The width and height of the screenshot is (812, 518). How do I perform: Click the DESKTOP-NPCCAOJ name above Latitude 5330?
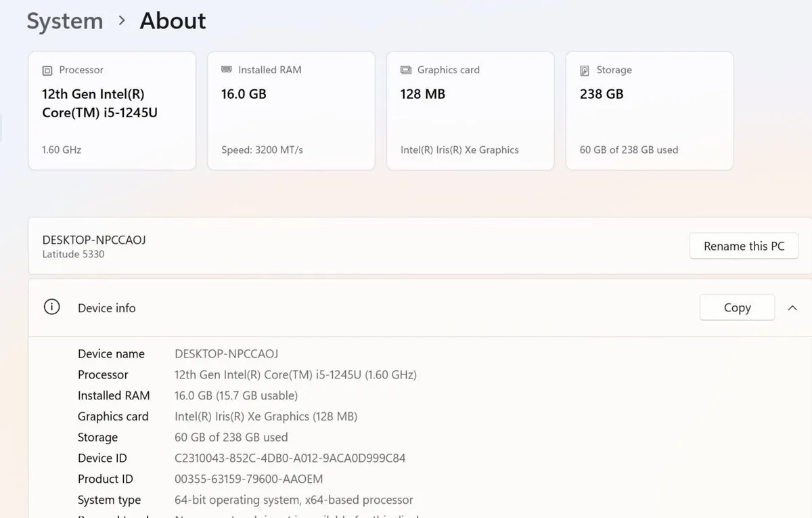(x=94, y=240)
